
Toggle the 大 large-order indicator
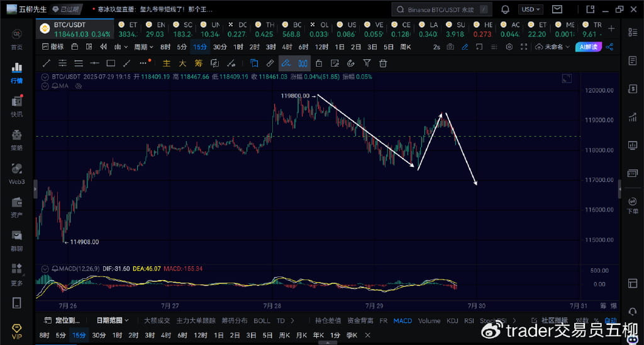[x=182, y=64]
